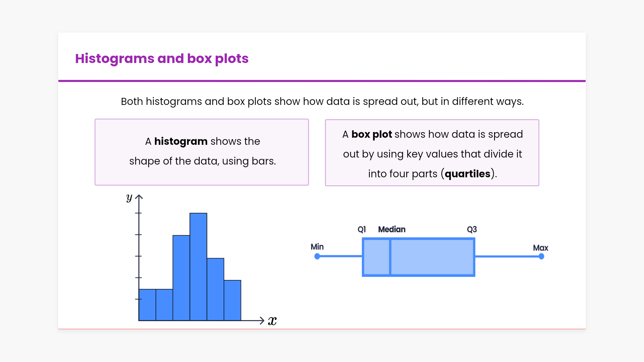Click the y-axis arrow tip
The image size is (644, 362).
[x=139, y=196]
